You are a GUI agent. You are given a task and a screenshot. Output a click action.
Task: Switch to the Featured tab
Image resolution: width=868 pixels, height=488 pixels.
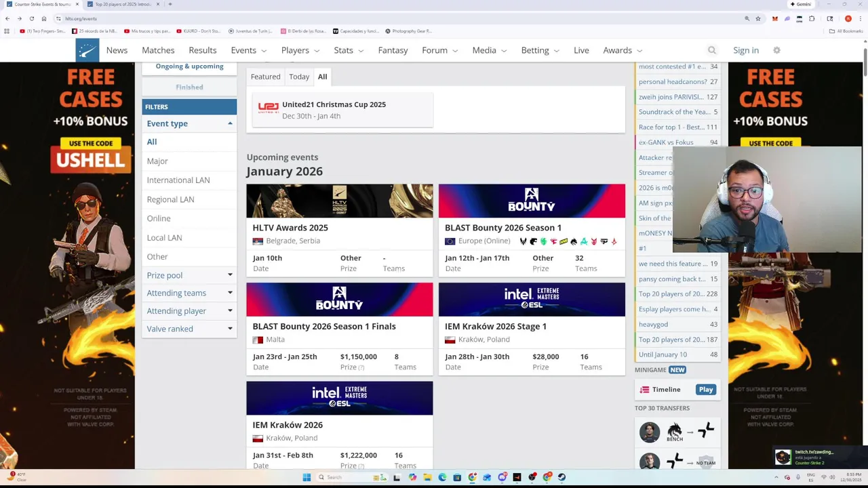coord(265,77)
